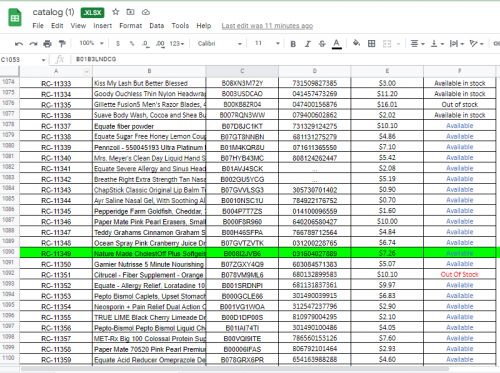Select row 1090 header

(9, 252)
